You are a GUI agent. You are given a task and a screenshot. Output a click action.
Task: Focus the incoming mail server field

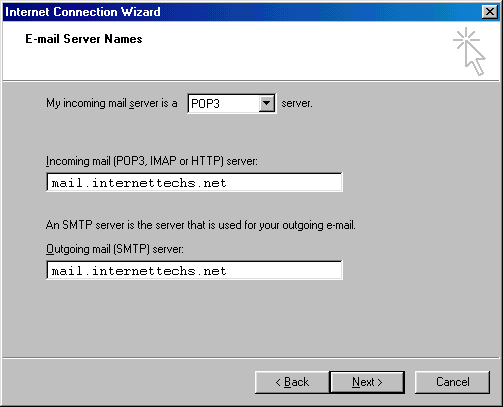194,182
